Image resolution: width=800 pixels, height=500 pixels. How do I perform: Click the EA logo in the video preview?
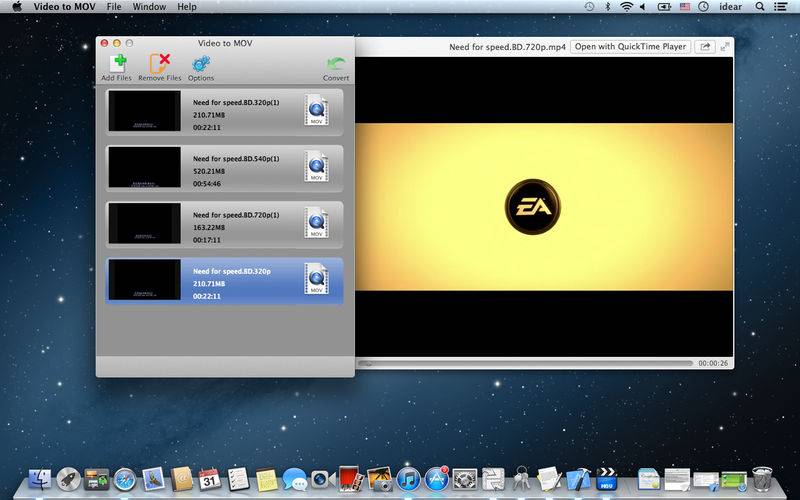click(x=533, y=207)
